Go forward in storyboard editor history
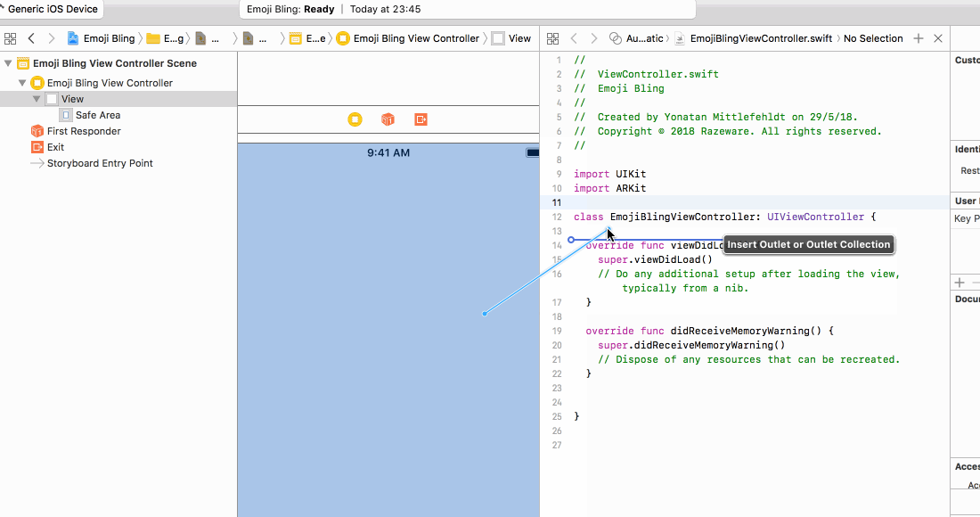Image resolution: width=980 pixels, height=517 pixels. [x=52, y=38]
